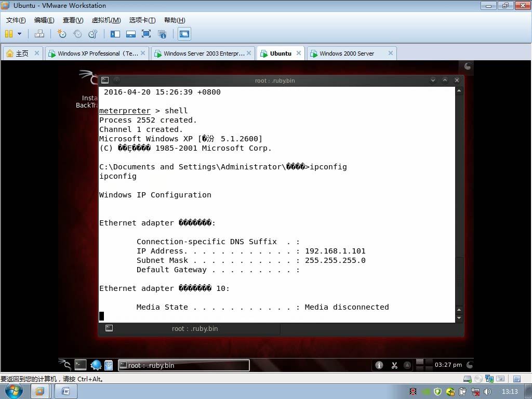Take a snapshot of this virtual machine
532x399 pixels.
[61, 34]
